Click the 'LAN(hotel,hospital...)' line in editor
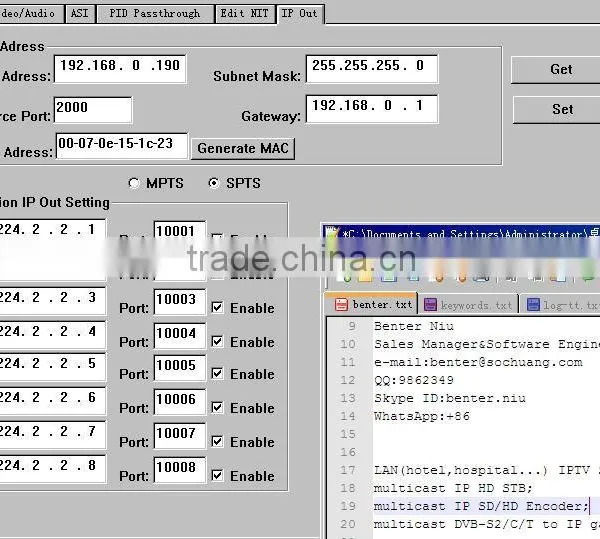The width and height of the screenshot is (600, 539). [x=487, y=470]
